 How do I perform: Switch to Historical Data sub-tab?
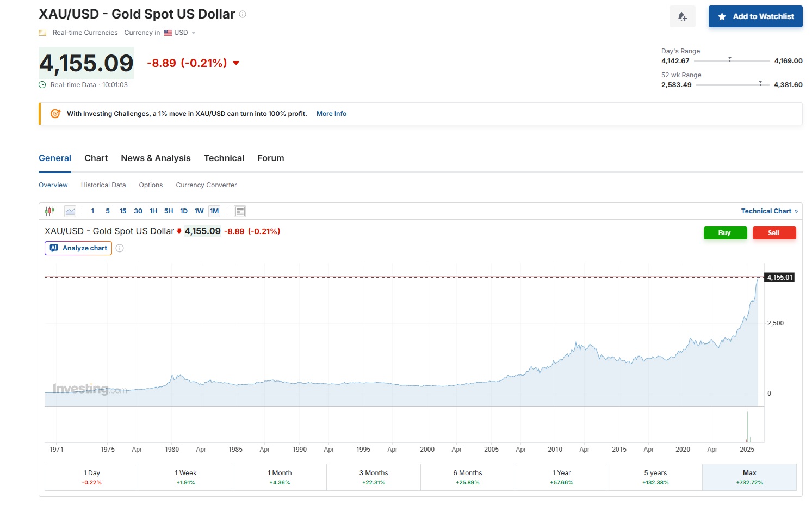coord(103,185)
